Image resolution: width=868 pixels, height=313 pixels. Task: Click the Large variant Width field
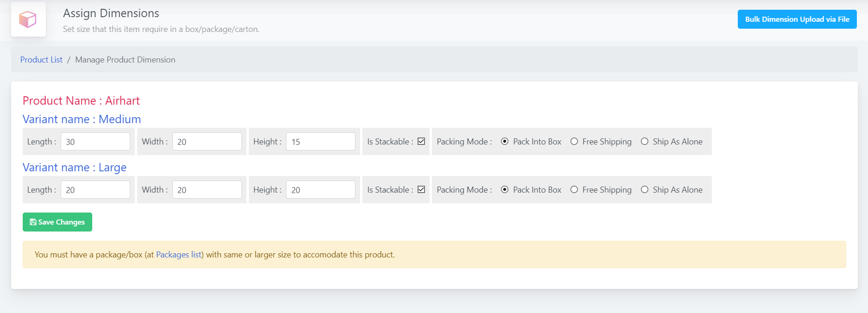point(207,190)
